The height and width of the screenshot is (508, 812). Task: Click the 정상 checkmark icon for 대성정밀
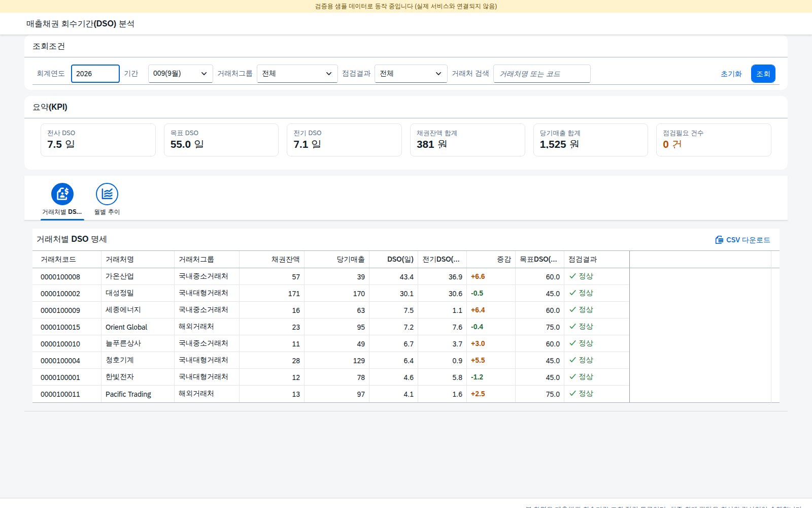(572, 293)
